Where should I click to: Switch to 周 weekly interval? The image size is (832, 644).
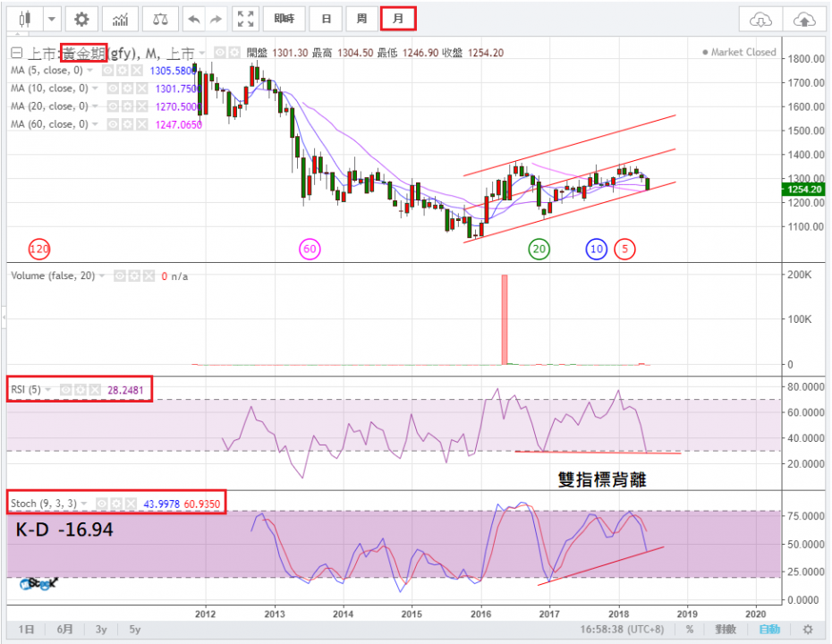(x=361, y=19)
